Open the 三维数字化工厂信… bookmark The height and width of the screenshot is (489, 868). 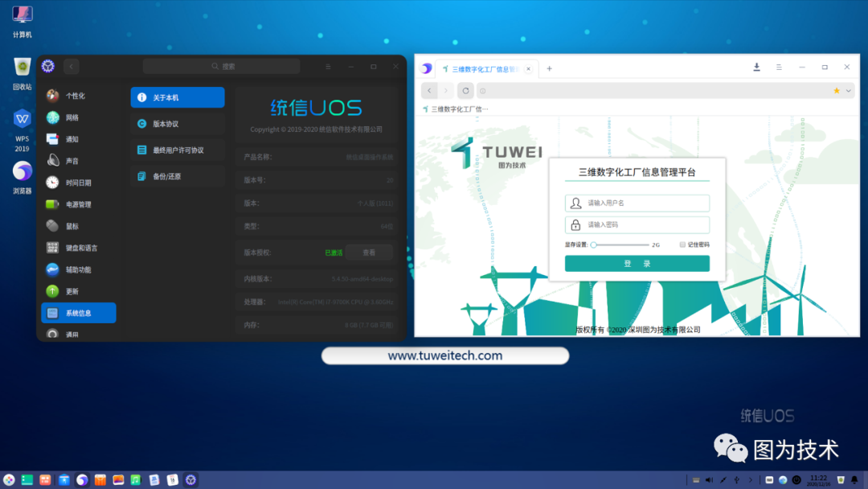[x=455, y=109]
